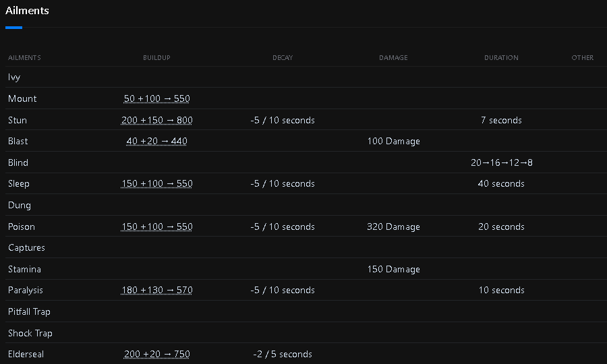This screenshot has width=607, height=364.
Task: Select the Ivy ailment row label
Action: 14,78
